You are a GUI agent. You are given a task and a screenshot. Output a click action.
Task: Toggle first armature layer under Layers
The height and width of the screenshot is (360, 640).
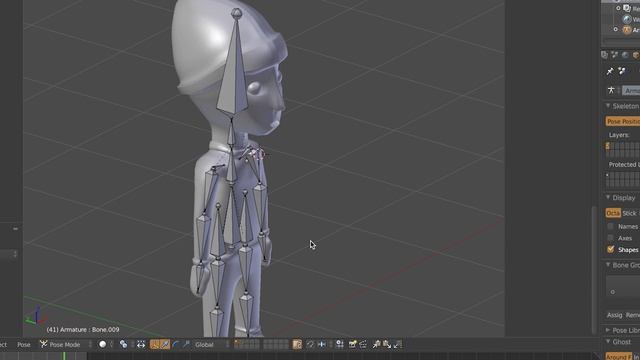[x=608, y=146]
